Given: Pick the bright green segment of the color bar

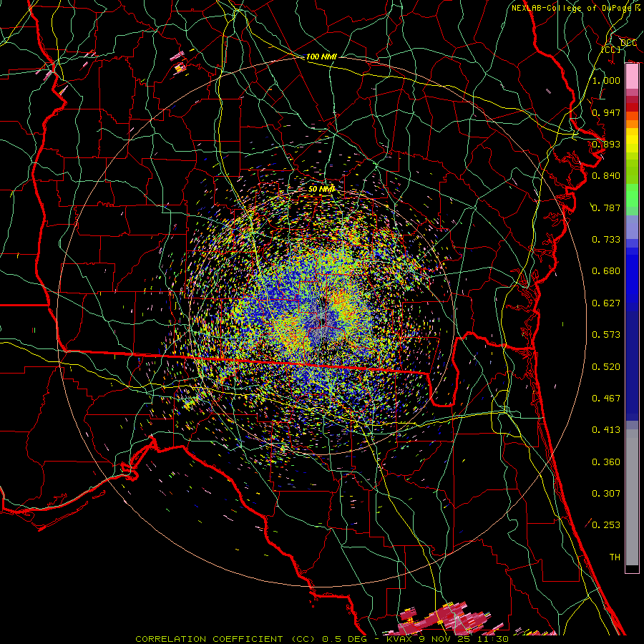Looking at the screenshot, I should (632, 195).
